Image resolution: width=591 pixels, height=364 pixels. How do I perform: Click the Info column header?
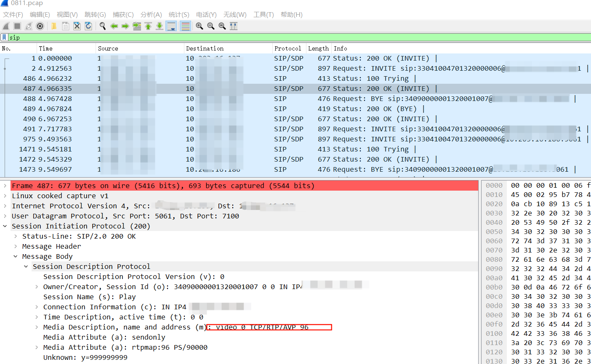pyautogui.click(x=461, y=48)
